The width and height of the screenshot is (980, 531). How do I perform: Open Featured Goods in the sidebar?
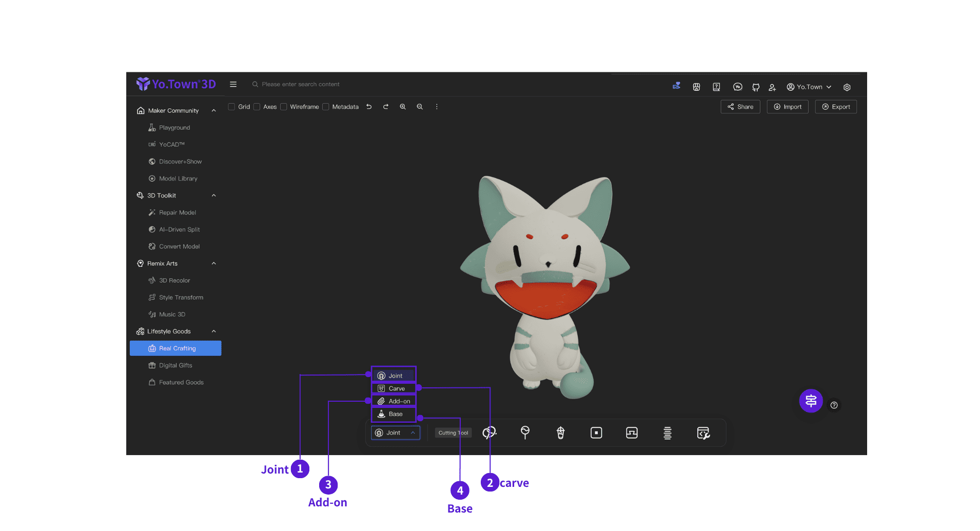pyautogui.click(x=175, y=382)
